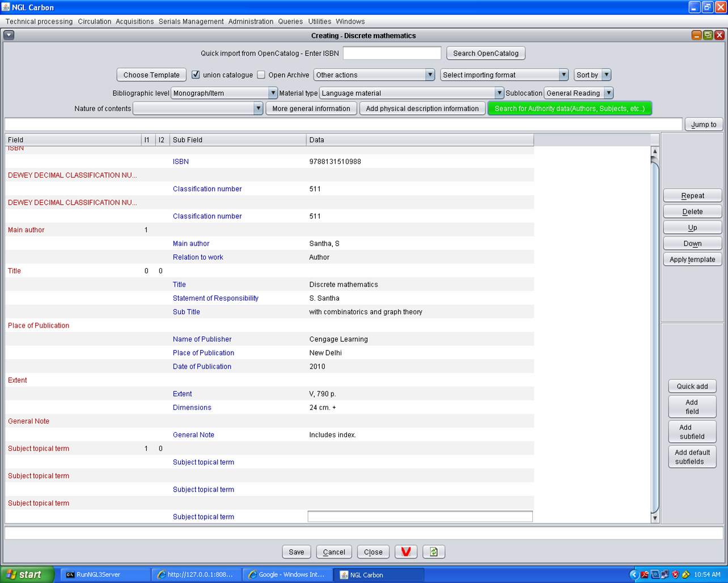Open the Technical processing menu
728x583 pixels.
click(39, 22)
